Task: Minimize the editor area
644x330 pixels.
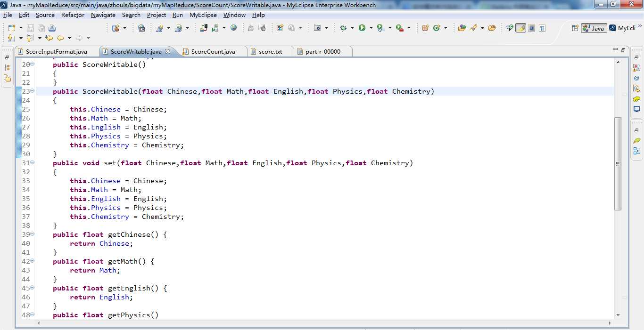Action: (x=615, y=49)
